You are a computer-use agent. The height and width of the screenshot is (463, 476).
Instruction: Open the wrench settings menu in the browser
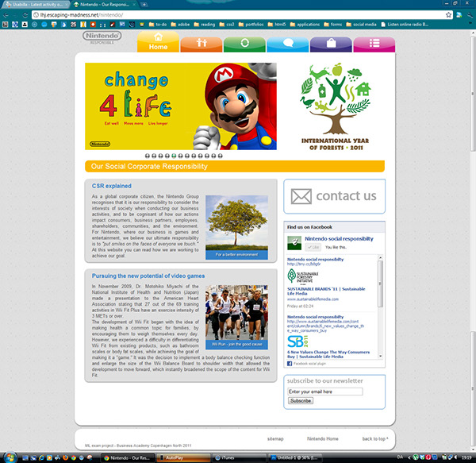pos(470,15)
